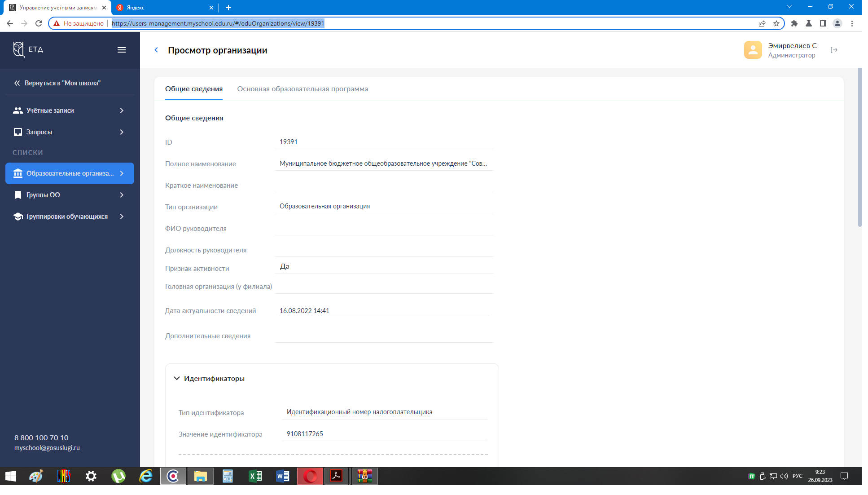Click the logout icon near Администратор
The image size is (868, 495).
tap(833, 50)
